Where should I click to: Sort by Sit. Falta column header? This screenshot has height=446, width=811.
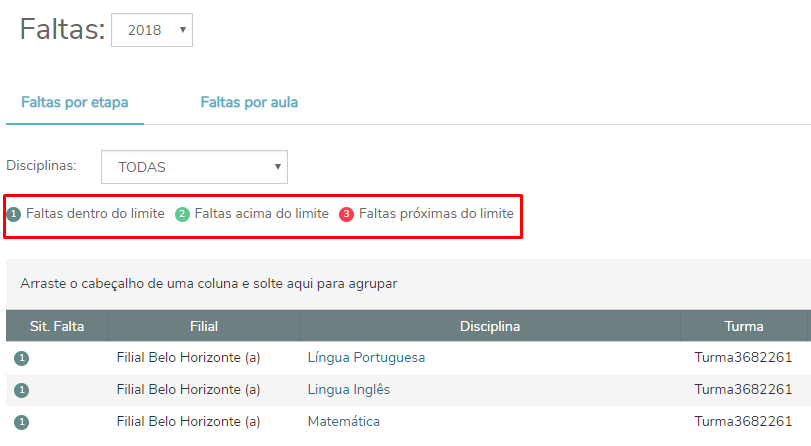click(x=57, y=326)
